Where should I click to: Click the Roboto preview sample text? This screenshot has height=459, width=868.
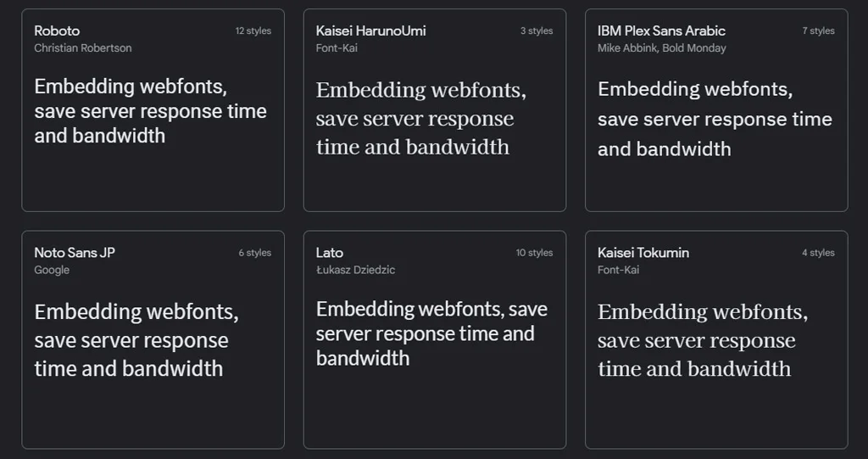(x=150, y=111)
